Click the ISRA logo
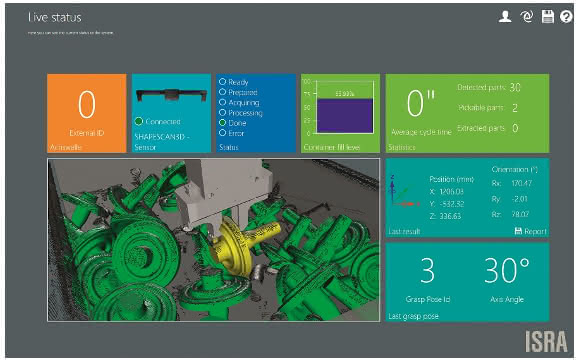The width and height of the screenshot is (580, 361). point(546,341)
